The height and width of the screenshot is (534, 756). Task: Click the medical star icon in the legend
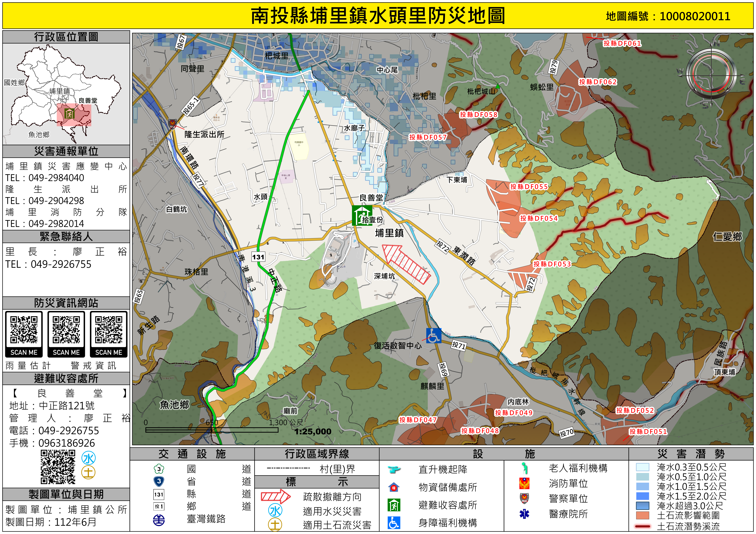click(x=524, y=514)
